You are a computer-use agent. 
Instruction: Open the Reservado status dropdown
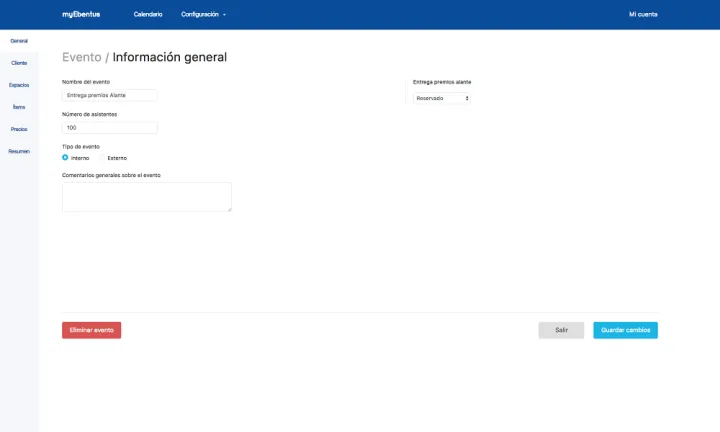(442, 98)
